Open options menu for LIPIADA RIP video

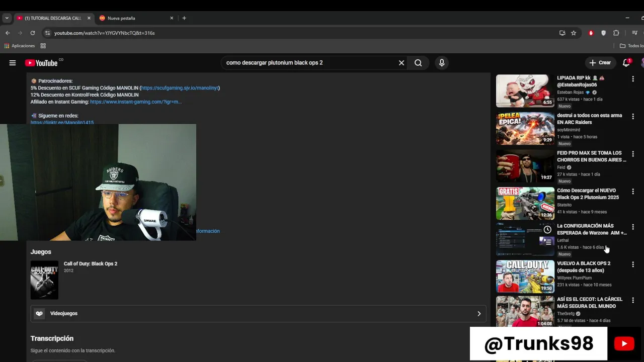point(633,79)
